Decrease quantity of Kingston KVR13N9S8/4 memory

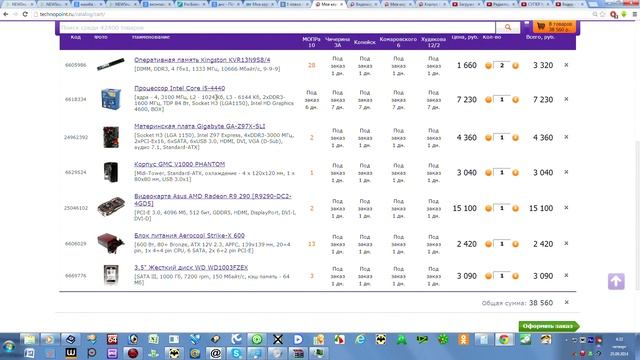488,66
